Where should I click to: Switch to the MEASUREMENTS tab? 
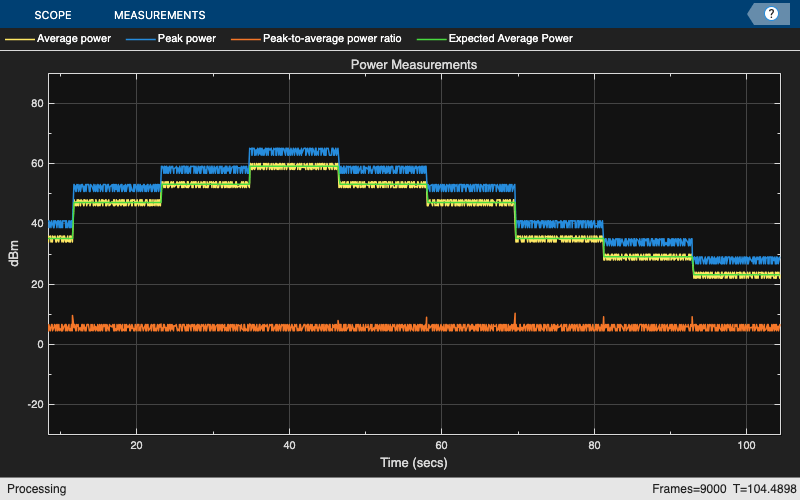pyautogui.click(x=160, y=15)
